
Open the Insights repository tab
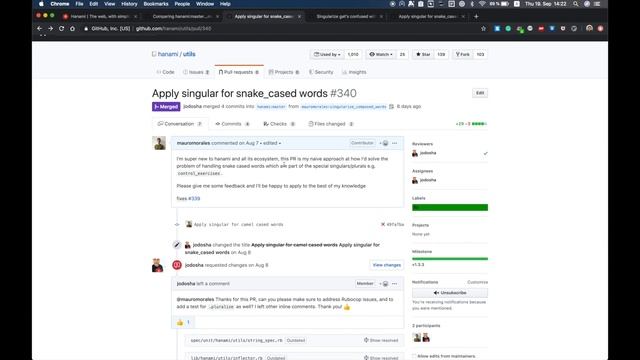354,72
